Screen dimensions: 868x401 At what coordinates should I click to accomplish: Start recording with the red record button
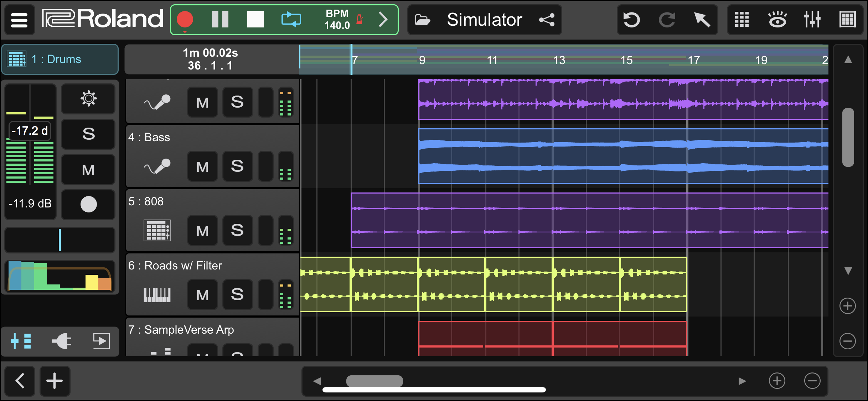pyautogui.click(x=185, y=20)
